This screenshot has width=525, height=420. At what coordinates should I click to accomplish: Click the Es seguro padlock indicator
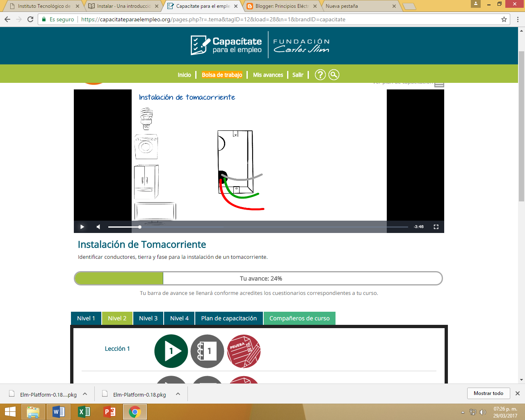[x=58, y=19]
